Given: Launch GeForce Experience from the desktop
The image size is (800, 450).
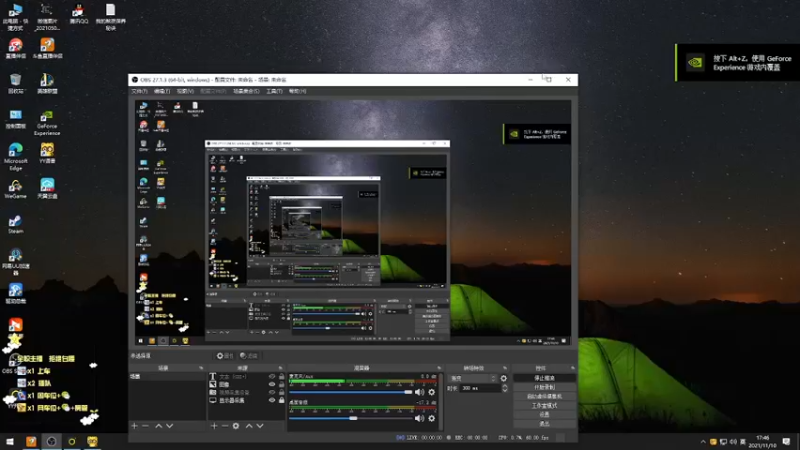Looking at the screenshot, I should point(47,123).
